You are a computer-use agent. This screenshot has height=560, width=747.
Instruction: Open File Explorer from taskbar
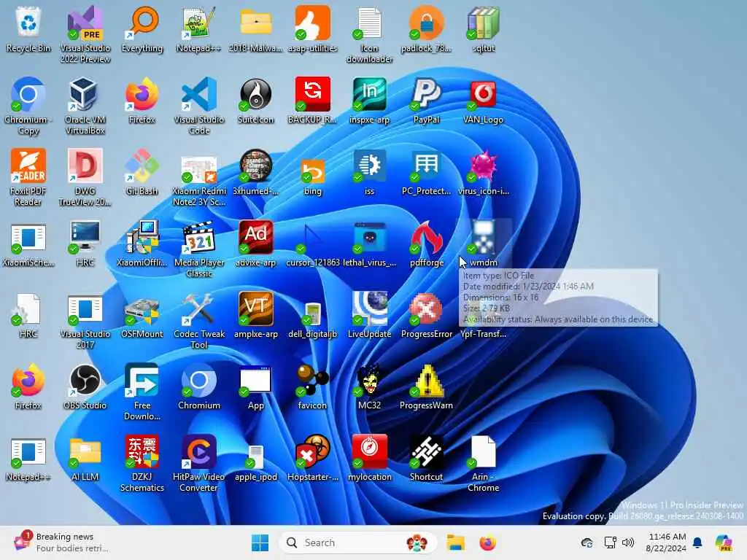point(455,542)
